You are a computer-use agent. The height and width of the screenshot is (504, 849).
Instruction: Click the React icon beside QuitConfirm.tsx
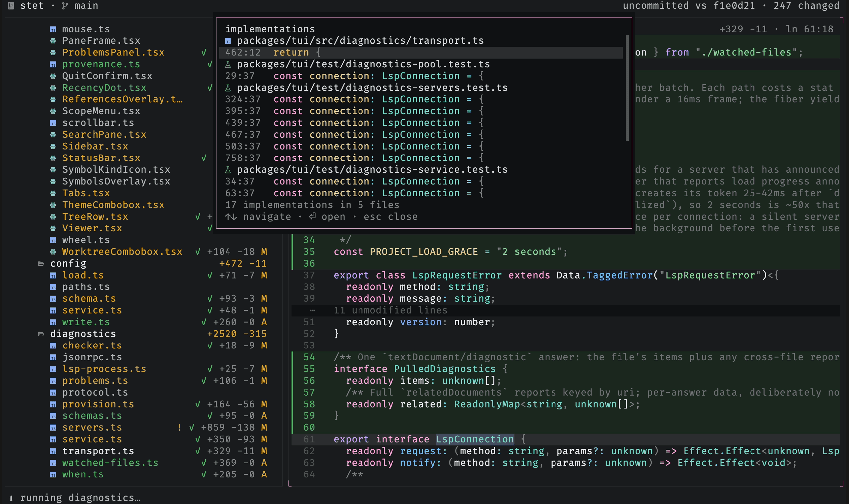coord(53,76)
